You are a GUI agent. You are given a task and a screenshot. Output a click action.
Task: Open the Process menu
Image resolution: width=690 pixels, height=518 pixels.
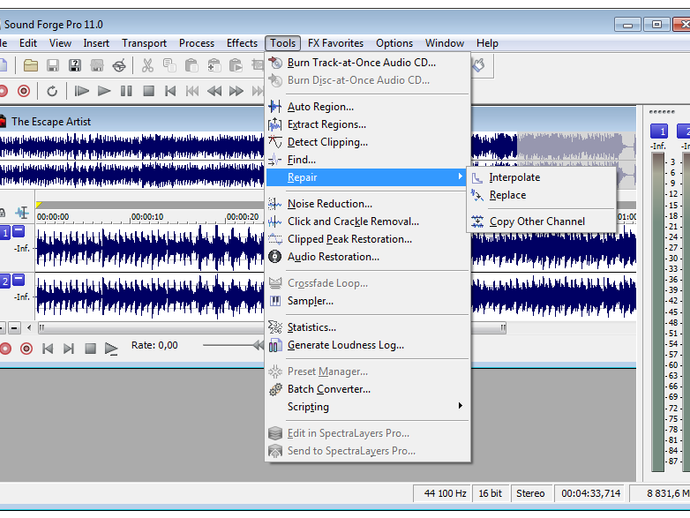[x=196, y=43]
